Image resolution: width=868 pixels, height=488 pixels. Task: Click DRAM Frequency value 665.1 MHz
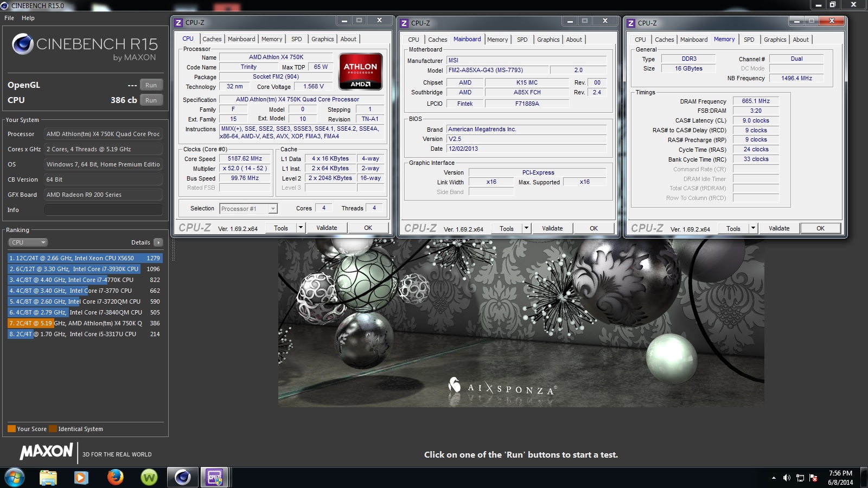(756, 101)
